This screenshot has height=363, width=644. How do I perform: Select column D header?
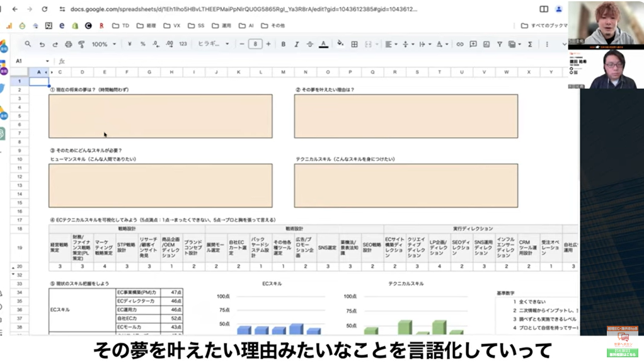pos(82,72)
